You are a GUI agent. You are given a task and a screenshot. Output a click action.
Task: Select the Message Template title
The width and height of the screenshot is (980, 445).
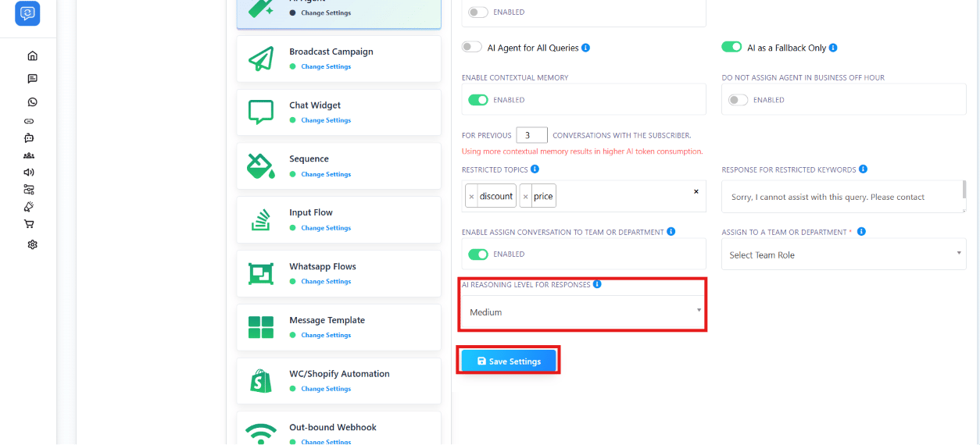327,320
